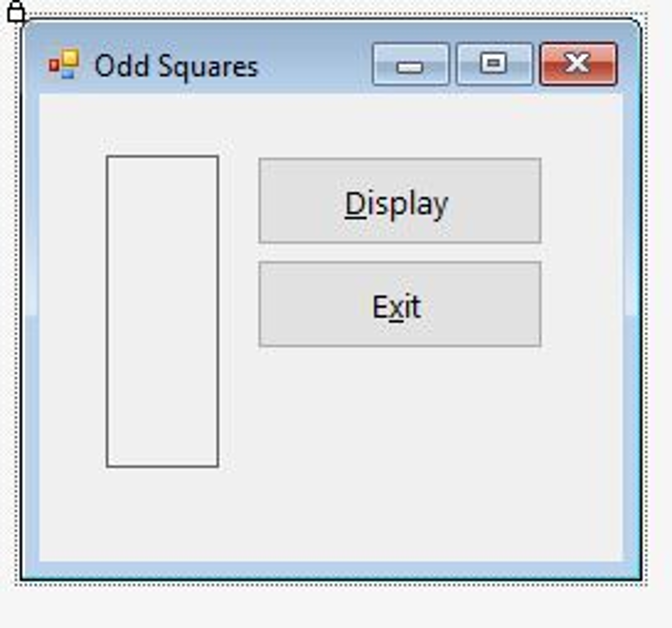Maximize the Odd Squares window
672x628 pixels.
494,64
